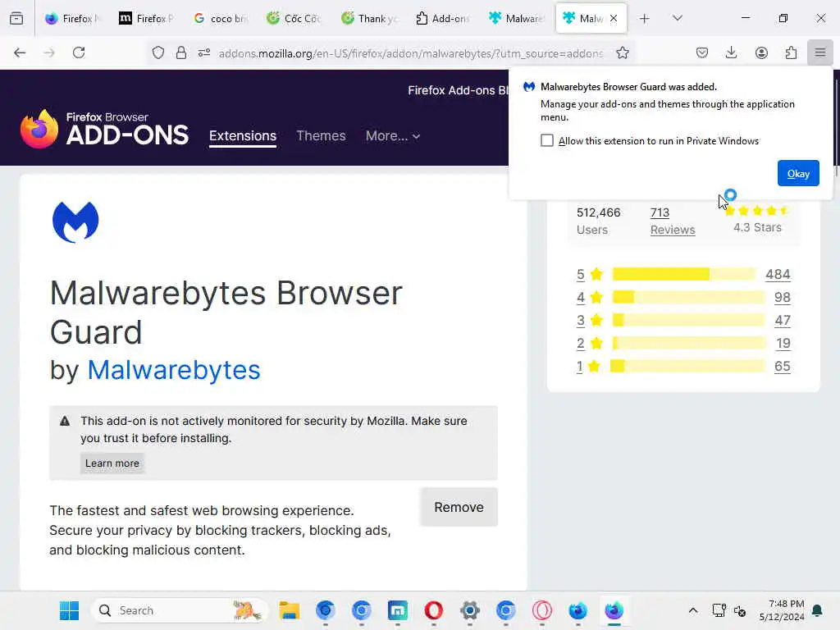Click the Firefox Browser Add-ons logo

coord(104,129)
